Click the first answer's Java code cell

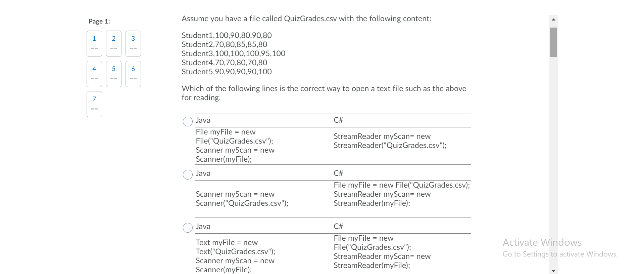[263, 146]
